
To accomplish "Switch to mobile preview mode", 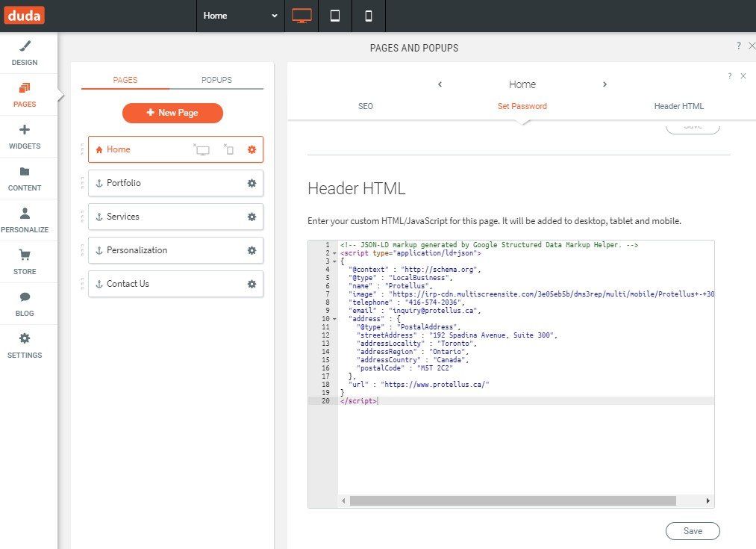I will [369, 16].
